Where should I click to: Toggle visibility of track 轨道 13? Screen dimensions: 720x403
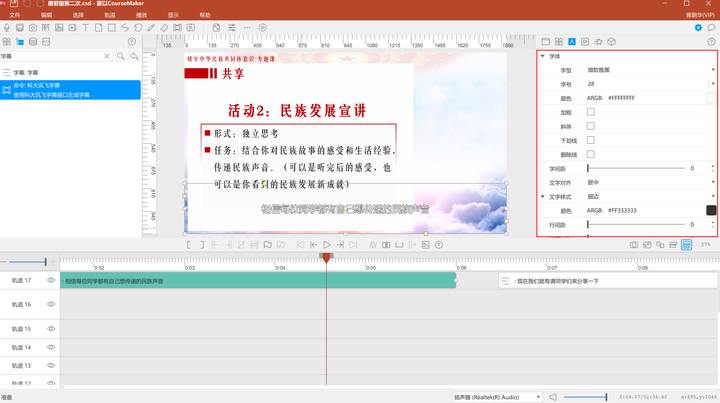[51, 366]
